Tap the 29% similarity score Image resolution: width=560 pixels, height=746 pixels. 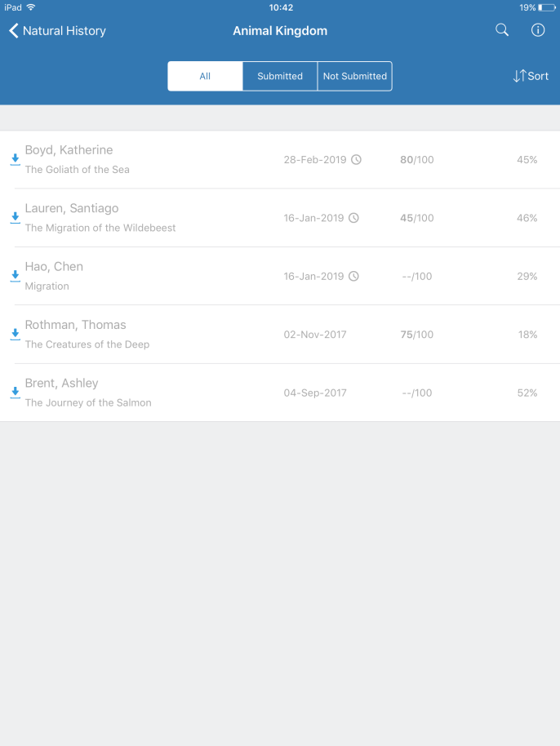pos(527,277)
